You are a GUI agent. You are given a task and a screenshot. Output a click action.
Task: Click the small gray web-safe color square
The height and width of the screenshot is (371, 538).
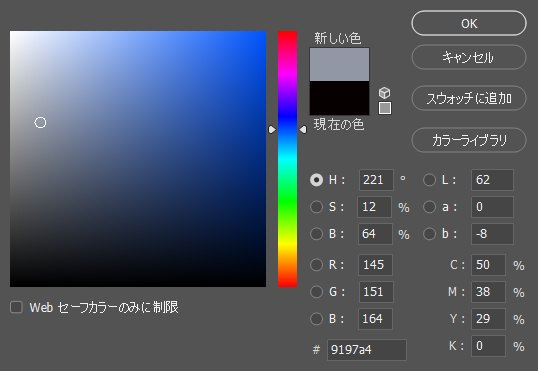click(385, 108)
